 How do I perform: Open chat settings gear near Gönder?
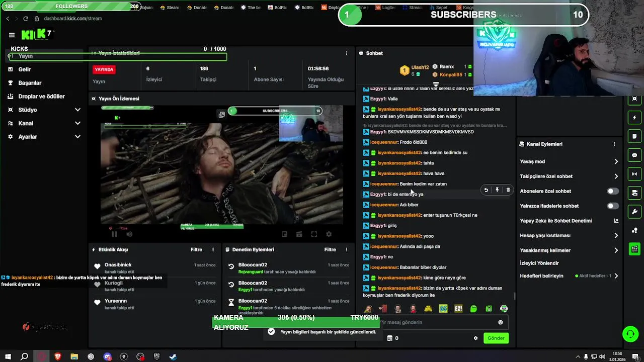tap(475, 338)
